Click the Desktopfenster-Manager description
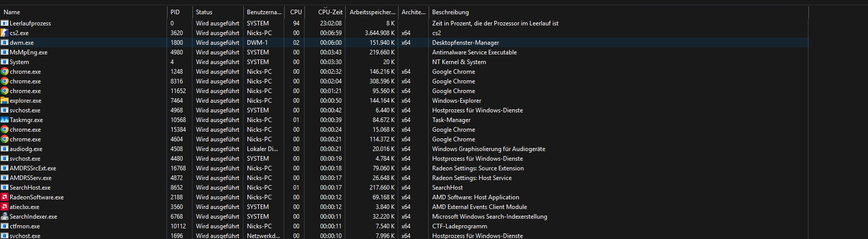The width and height of the screenshot is (868, 239). point(465,43)
